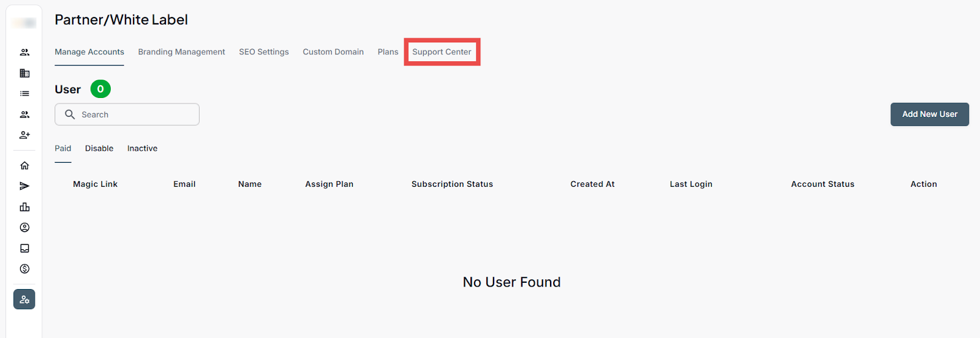Go to the home icon in sidebar
The width and height of the screenshot is (980, 338).
pos(24,165)
